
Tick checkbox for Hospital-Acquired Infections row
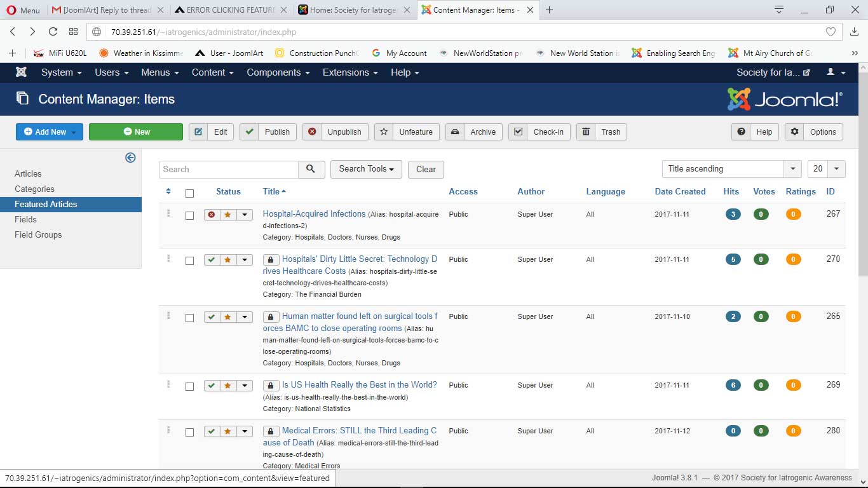(189, 216)
